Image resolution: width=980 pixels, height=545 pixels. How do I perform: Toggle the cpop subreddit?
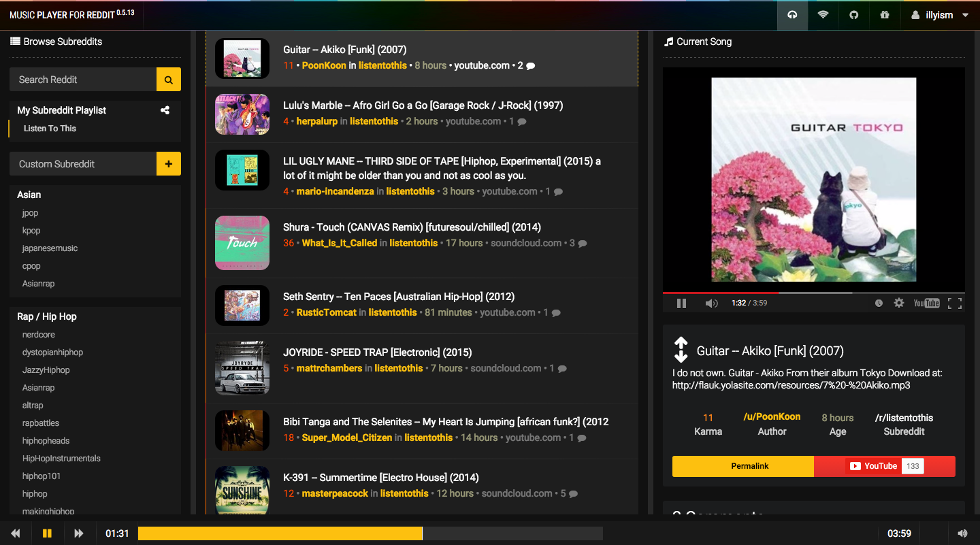coord(31,266)
